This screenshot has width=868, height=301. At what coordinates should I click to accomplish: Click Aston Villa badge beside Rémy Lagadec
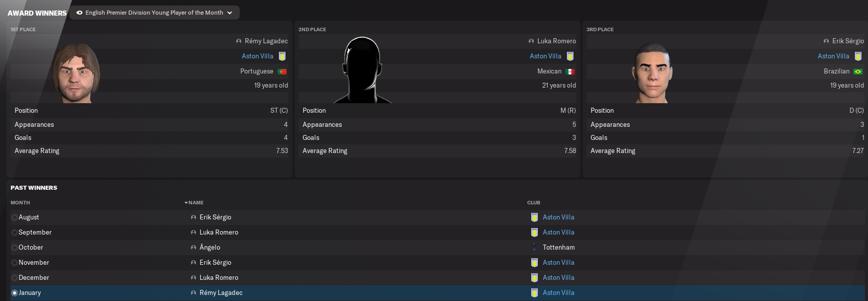(282, 56)
